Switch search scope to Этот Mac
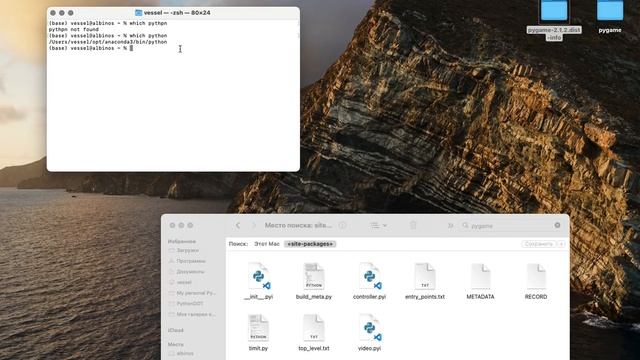 pyautogui.click(x=267, y=244)
